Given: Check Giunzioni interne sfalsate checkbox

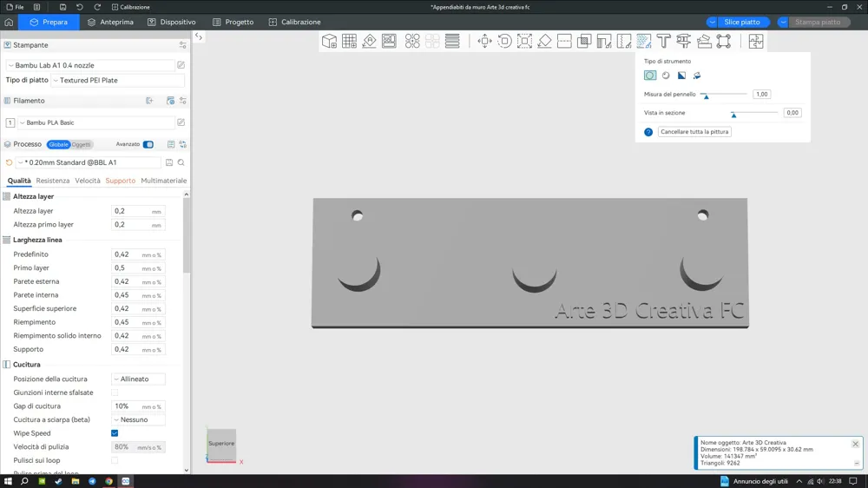Looking at the screenshot, I should pyautogui.click(x=115, y=392).
